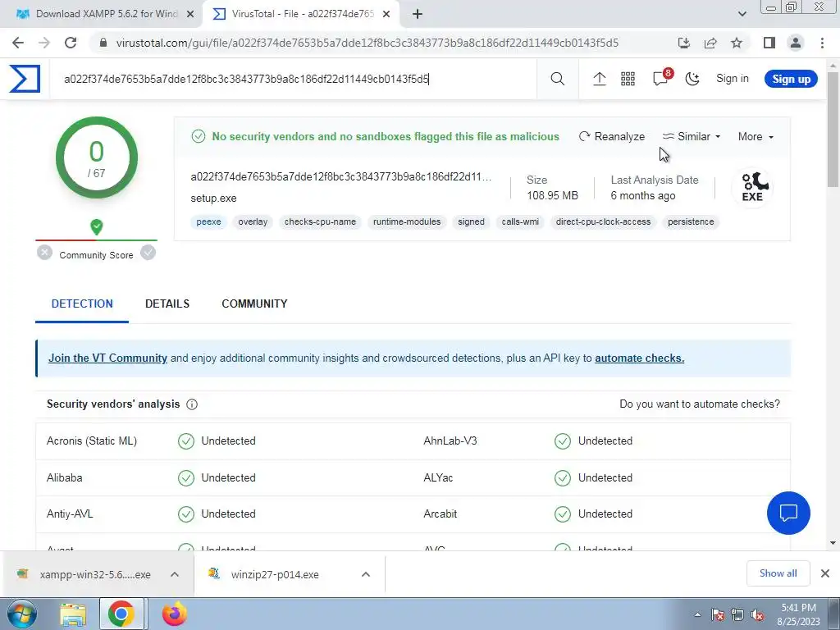The height and width of the screenshot is (630, 840).
Task: Close the VirusTotal tab
Action: 386,15
